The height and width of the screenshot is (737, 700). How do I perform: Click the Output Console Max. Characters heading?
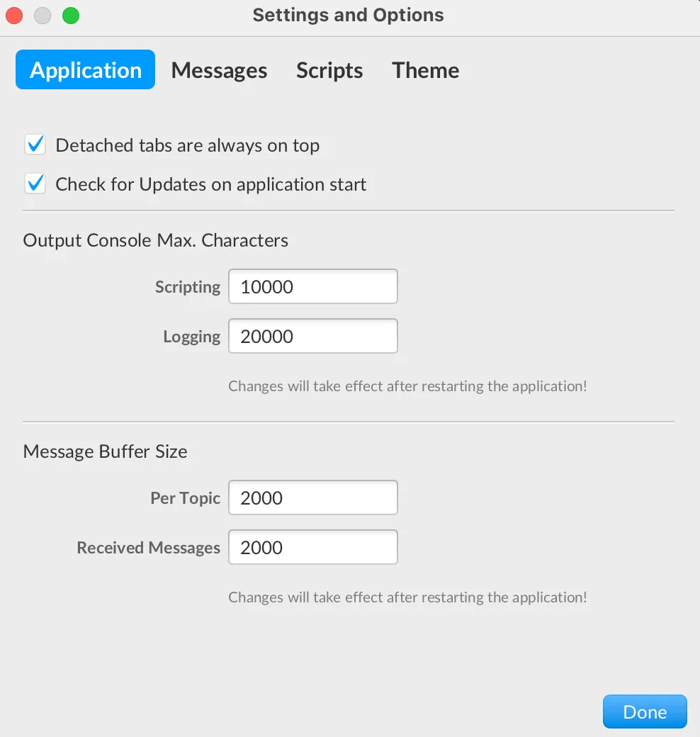[x=155, y=240]
